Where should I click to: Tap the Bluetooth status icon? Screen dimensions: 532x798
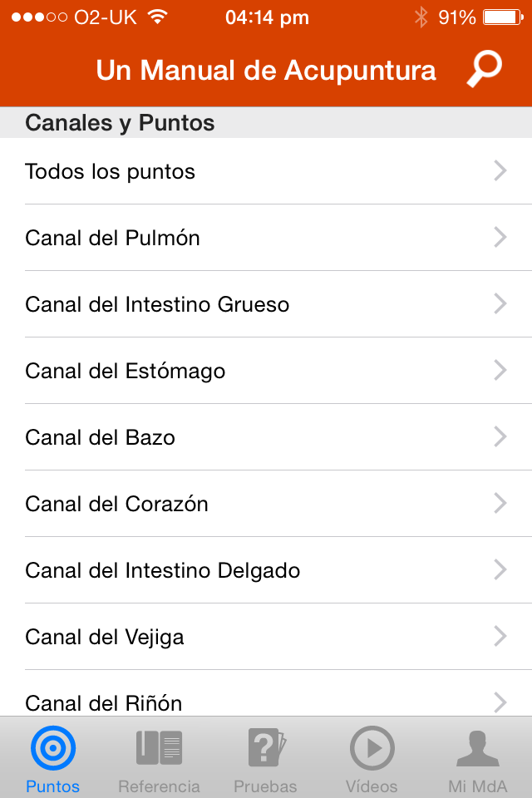421,17
